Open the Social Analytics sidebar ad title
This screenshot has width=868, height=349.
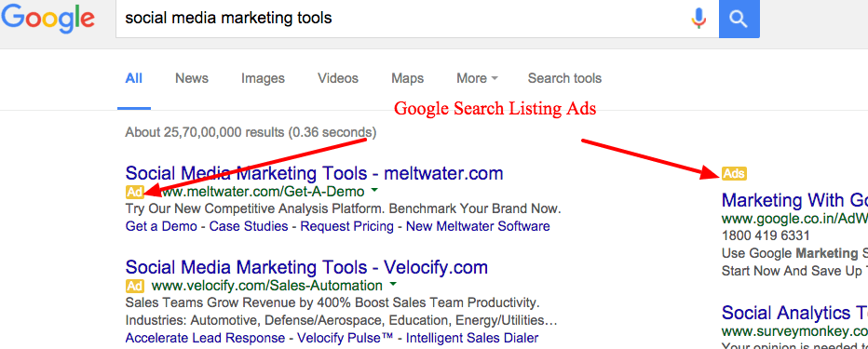tap(795, 313)
